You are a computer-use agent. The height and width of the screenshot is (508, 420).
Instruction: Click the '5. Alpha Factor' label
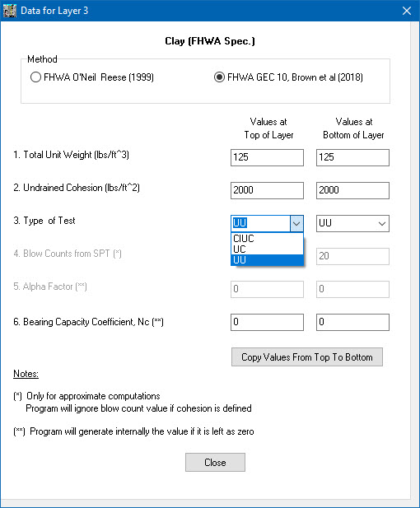pyautogui.click(x=50, y=287)
